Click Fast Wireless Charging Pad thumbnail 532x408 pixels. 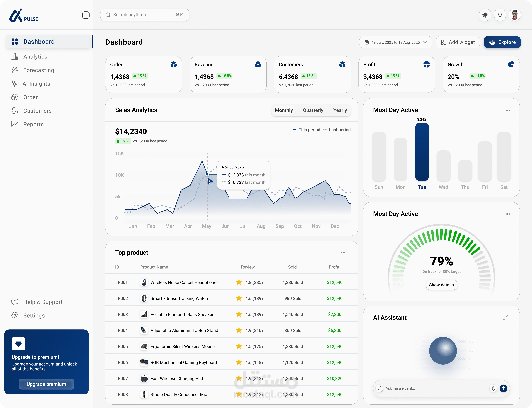(x=144, y=378)
